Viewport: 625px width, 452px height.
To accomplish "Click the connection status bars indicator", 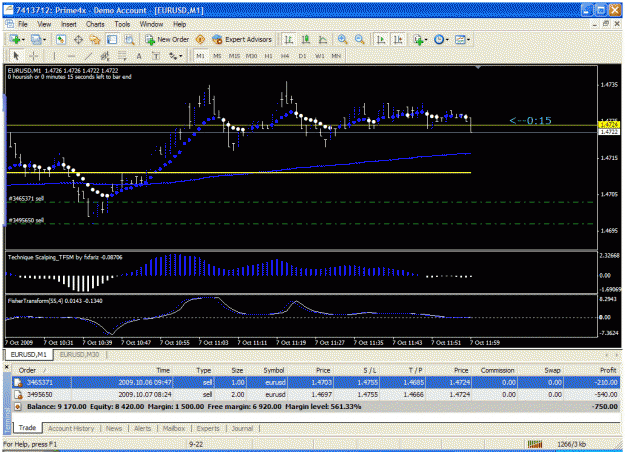I will [535, 444].
